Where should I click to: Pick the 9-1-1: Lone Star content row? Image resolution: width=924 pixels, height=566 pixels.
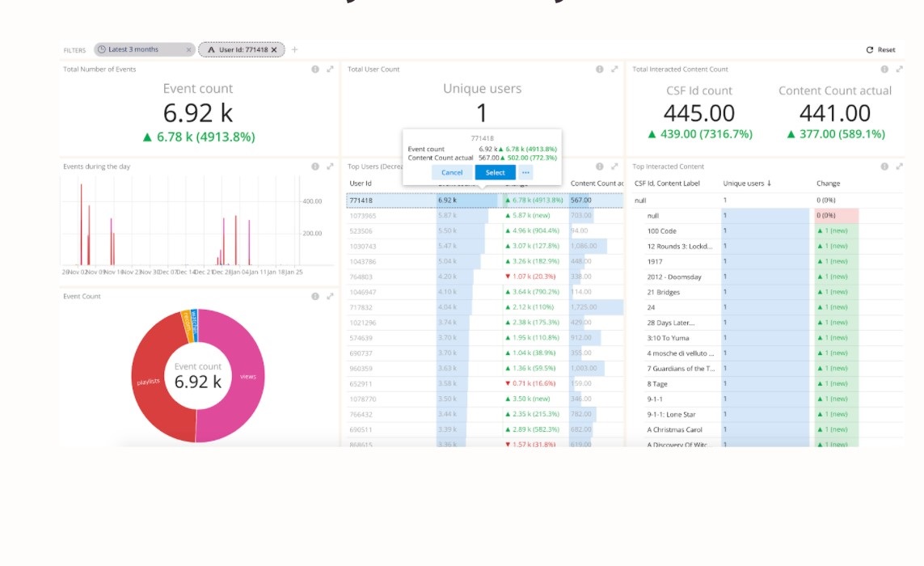point(768,415)
